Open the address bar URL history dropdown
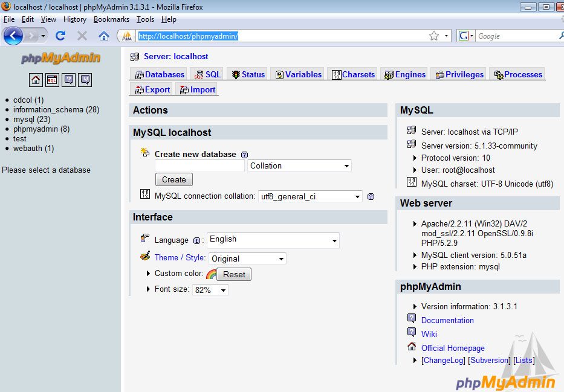The image size is (564, 392). [446, 36]
